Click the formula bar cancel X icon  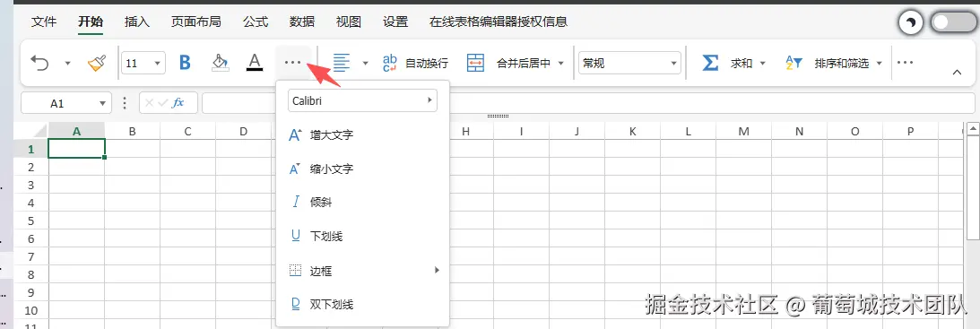click(x=150, y=102)
